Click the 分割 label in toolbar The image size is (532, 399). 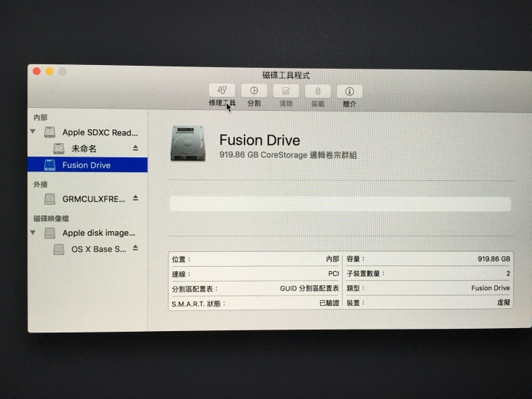(253, 103)
